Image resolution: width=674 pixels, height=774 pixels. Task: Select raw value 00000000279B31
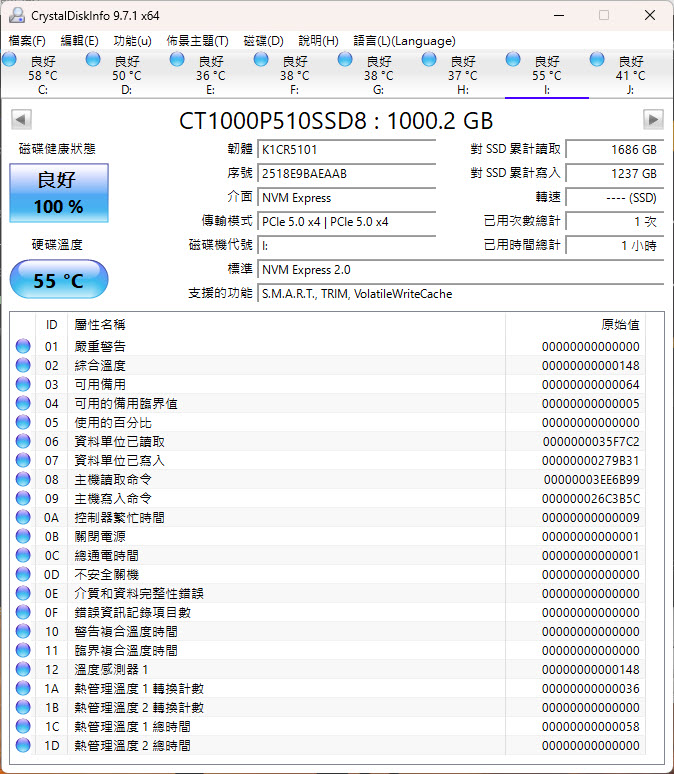tap(591, 461)
